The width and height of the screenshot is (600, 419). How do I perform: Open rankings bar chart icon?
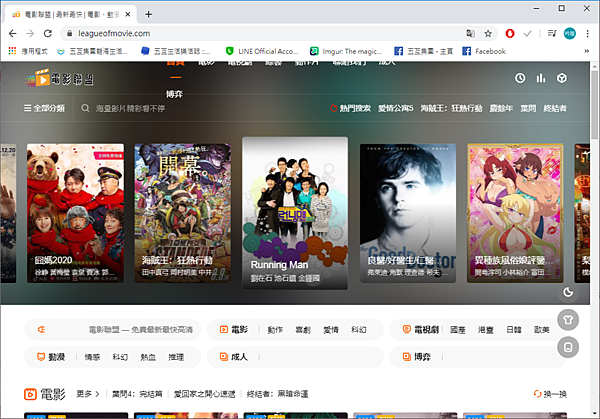pos(541,78)
